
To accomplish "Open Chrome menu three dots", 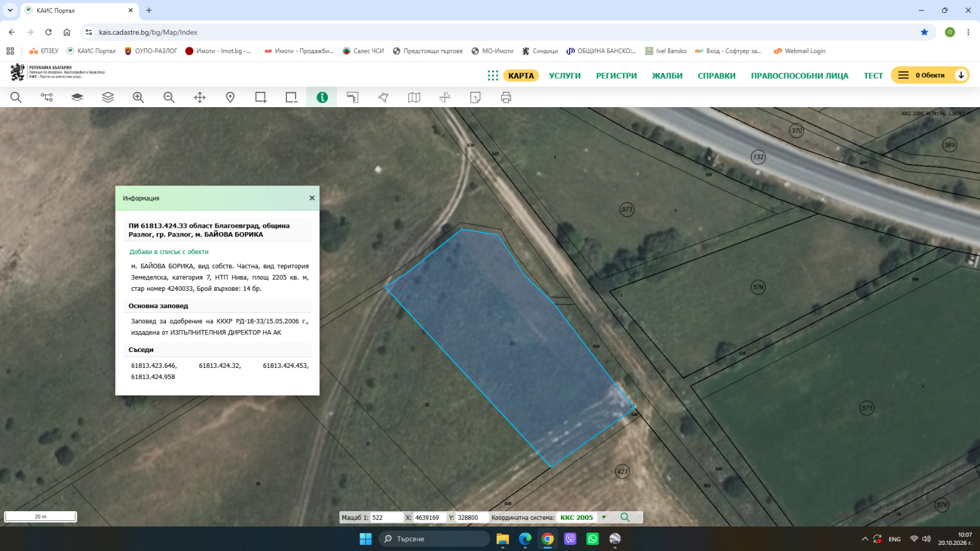I will (x=968, y=32).
